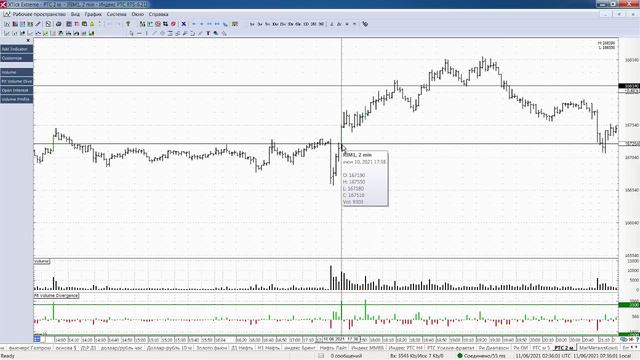The image size is (640, 360).
Task: Switch to the Индекс РТС Н4 tab
Action: point(406,348)
